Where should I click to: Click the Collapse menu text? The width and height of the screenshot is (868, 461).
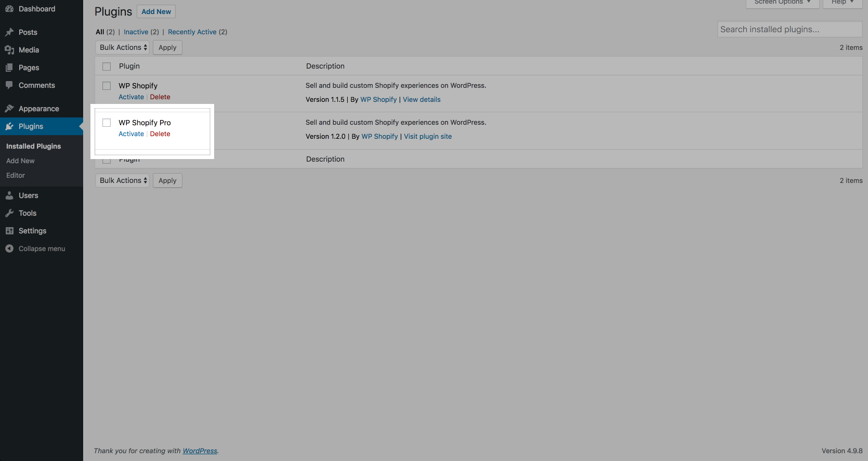click(42, 248)
